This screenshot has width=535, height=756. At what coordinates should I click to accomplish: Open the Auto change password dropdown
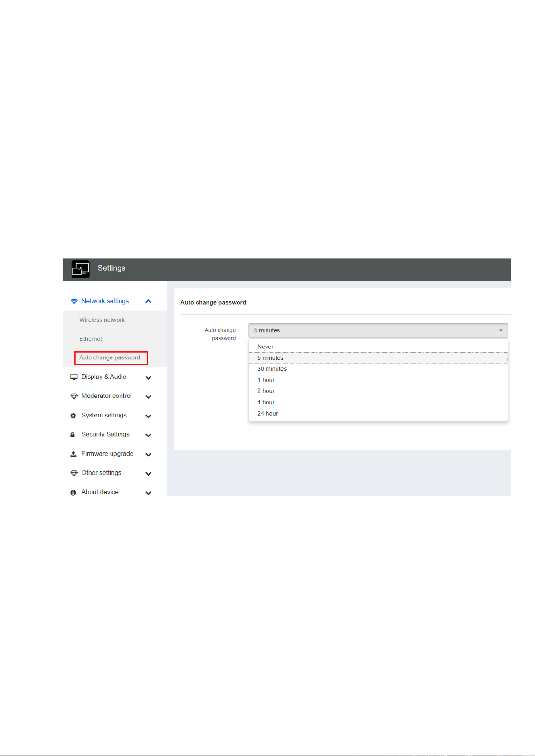[x=378, y=330]
